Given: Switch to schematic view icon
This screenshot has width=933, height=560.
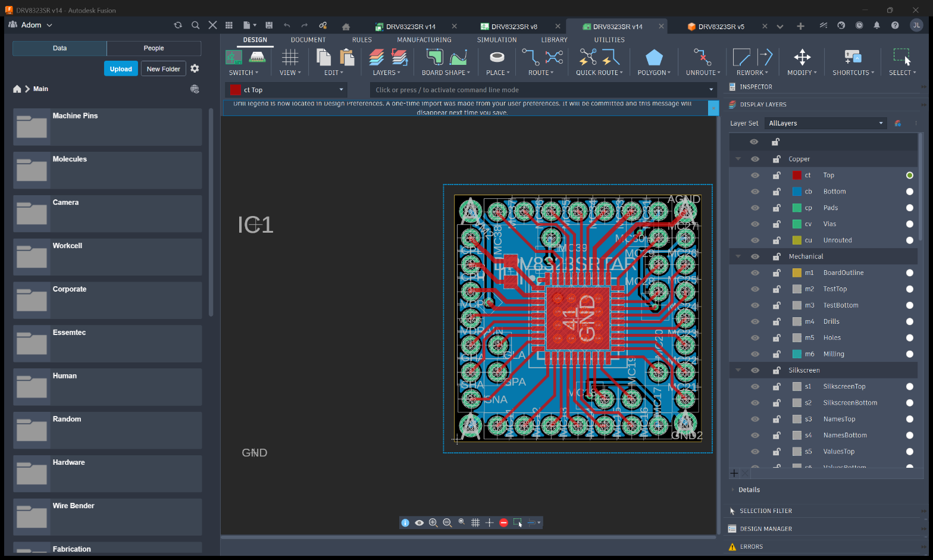Looking at the screenshot, I should (x=233, y=57).
